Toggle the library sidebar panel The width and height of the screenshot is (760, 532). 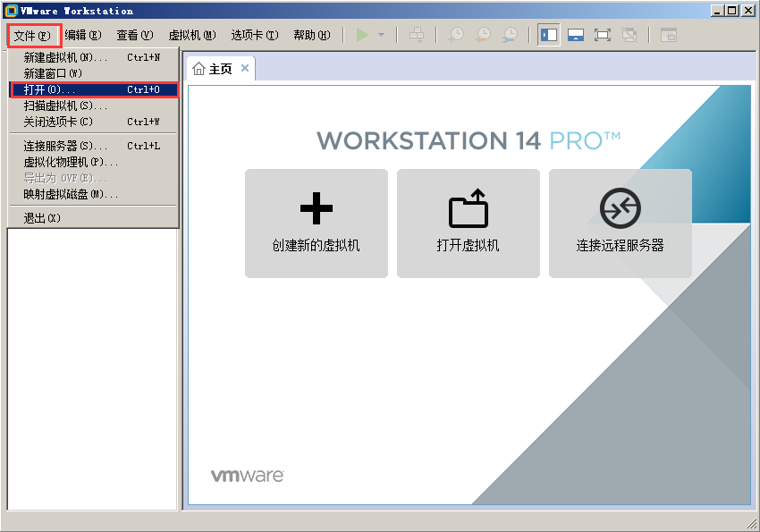point(549,35)
